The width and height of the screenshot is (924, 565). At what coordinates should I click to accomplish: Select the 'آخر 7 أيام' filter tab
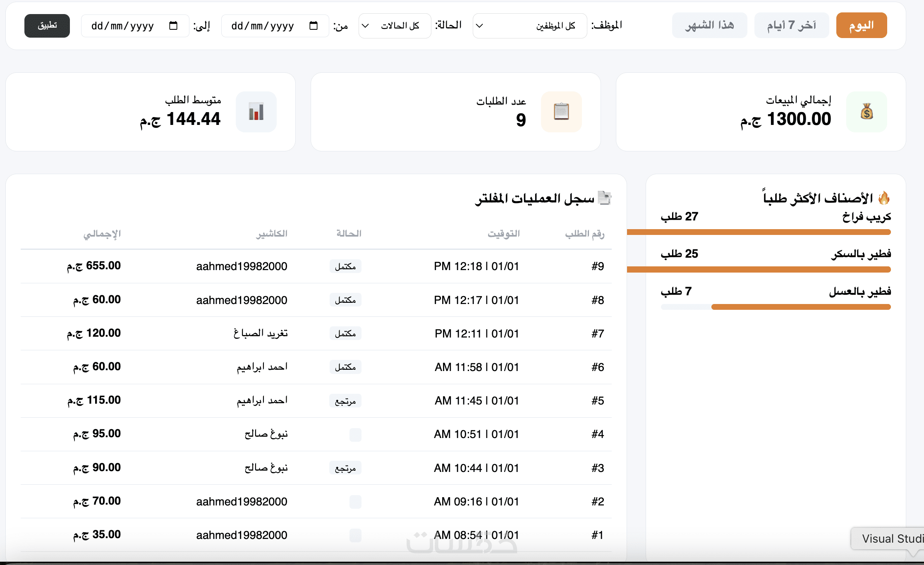pos(791,25)
